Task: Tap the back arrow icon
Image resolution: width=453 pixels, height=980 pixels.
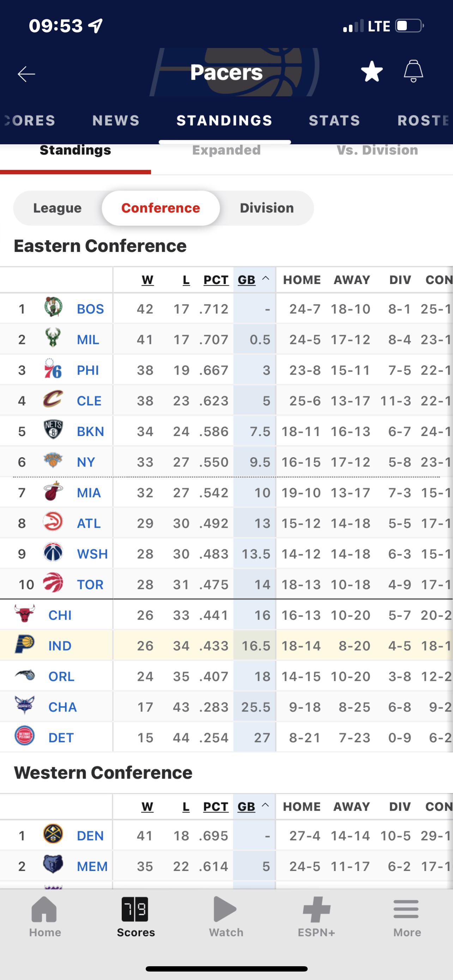Action: 26,73
